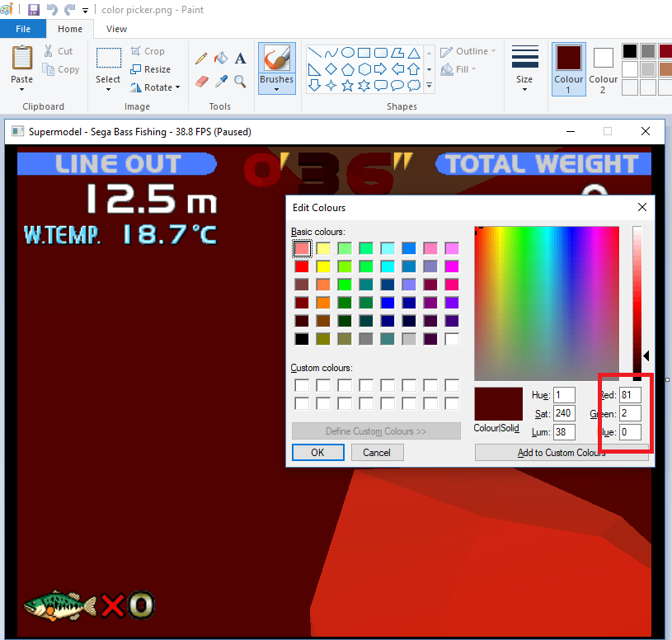Expand the Shapes gallery more arrow

pyautogui.click(x=429, y=85)
